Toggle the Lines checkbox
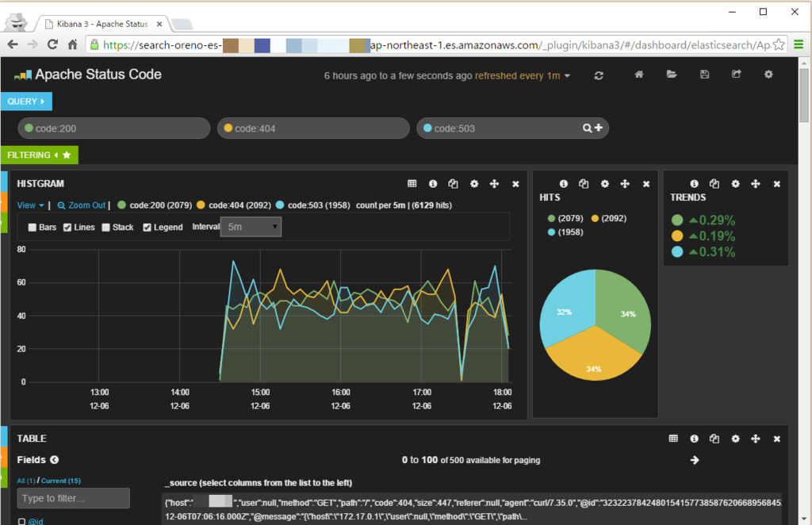Image resolution: width=812 pixels, height=525 pixels. click(67, 228)
